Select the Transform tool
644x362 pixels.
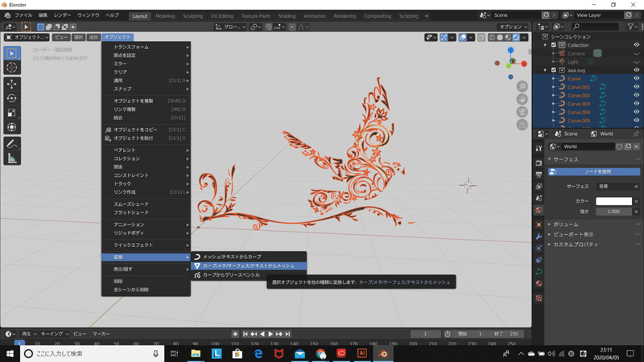[11, 127]
